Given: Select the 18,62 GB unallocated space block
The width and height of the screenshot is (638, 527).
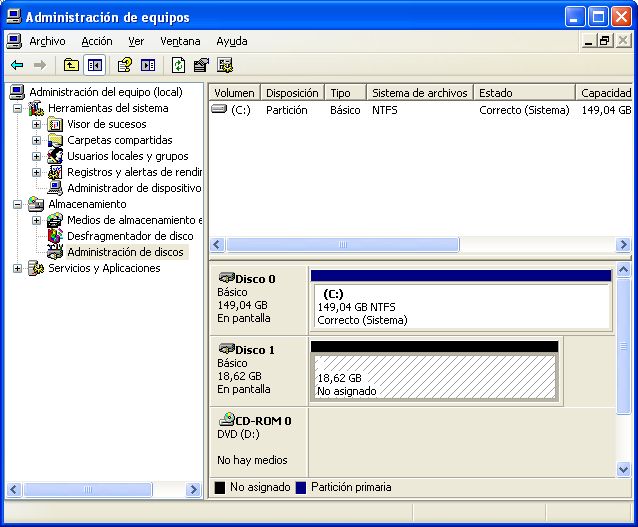Looking at the screenshot, I should pyautogui.click(x=434, y=378).
